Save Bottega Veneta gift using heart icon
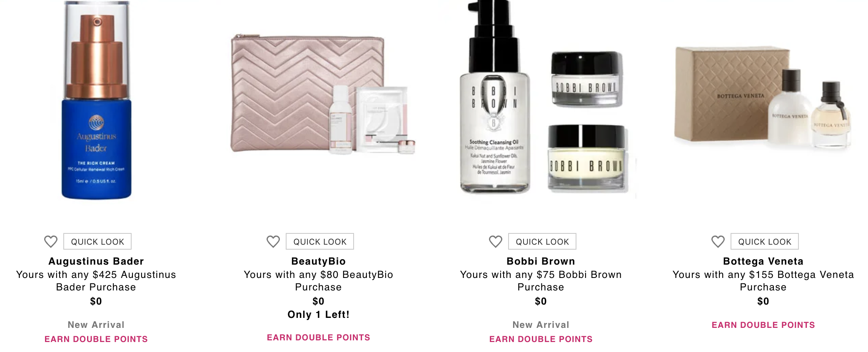868x352 pixels. [x=718, y=241]
